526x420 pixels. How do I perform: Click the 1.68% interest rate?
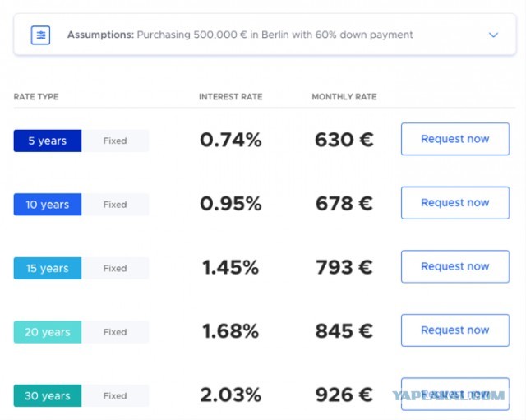pyautogui.click(x=230, y=330)
